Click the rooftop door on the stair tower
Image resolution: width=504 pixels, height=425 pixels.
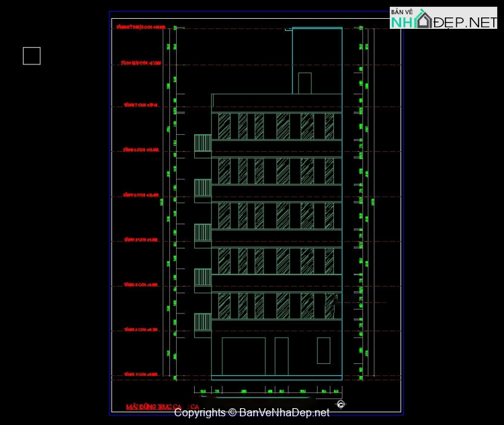[304, 83]
